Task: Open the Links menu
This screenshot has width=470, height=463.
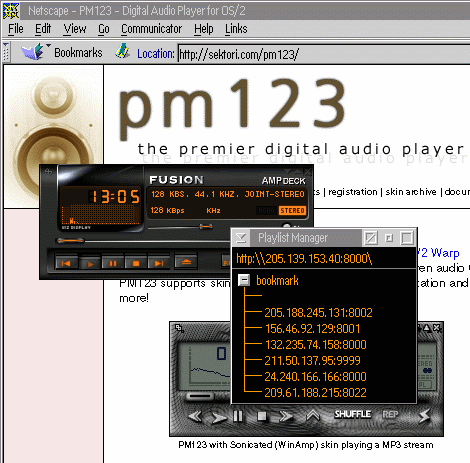Action: pyautogui.click(x=236, y=29)
